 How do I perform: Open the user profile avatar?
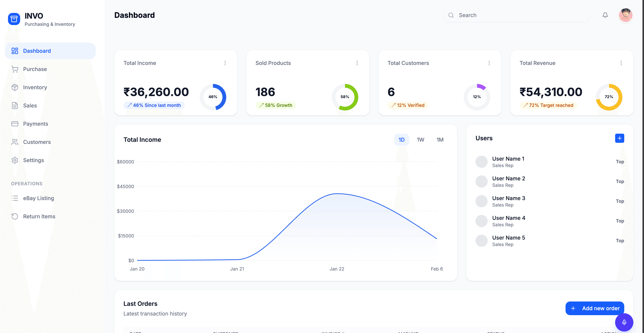[x=626, y=15]
